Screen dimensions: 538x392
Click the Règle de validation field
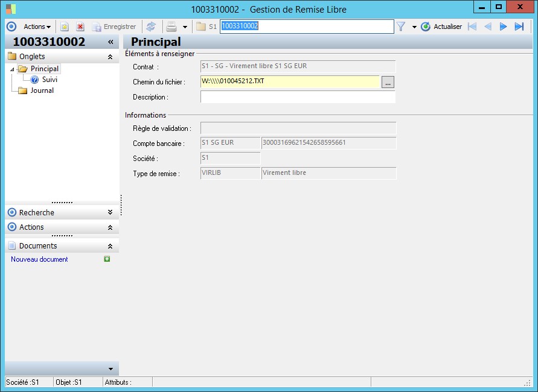tap(298, 128)
